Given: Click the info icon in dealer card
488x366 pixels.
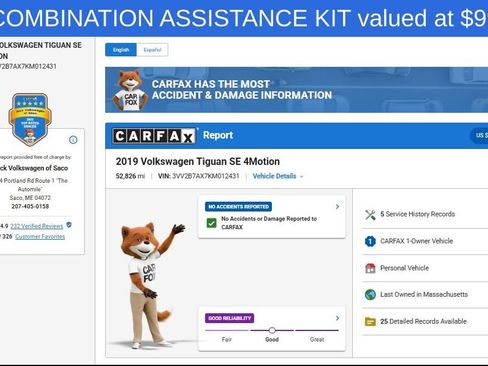Looking at the screenshot, I should click(73, 140).
